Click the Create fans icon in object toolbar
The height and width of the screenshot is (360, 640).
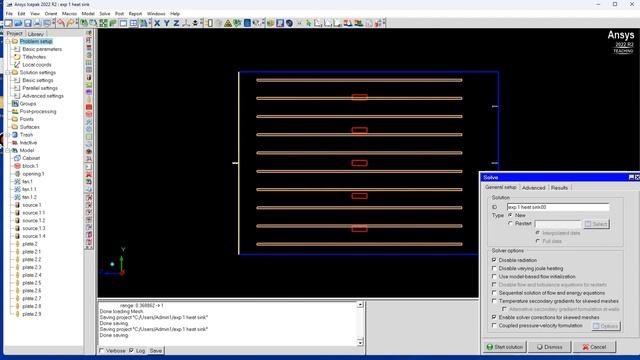point(89,122)
